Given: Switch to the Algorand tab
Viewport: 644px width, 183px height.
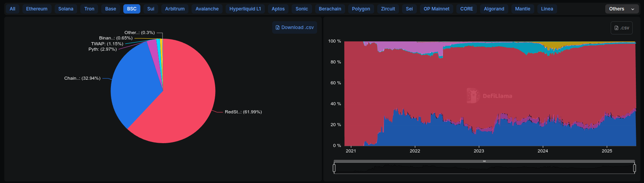Looking at the screenshot, I should [494, 9].
